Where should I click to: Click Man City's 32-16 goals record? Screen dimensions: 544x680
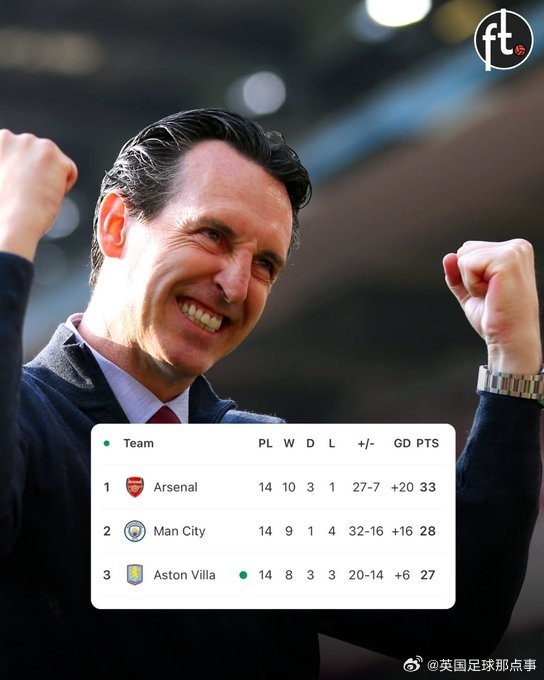(366, 531)
